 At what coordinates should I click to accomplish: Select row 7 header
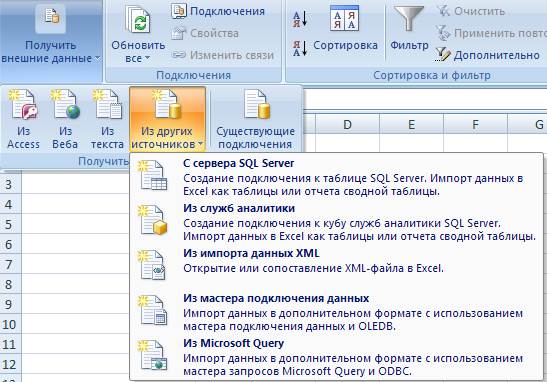[x=9, y=264]
